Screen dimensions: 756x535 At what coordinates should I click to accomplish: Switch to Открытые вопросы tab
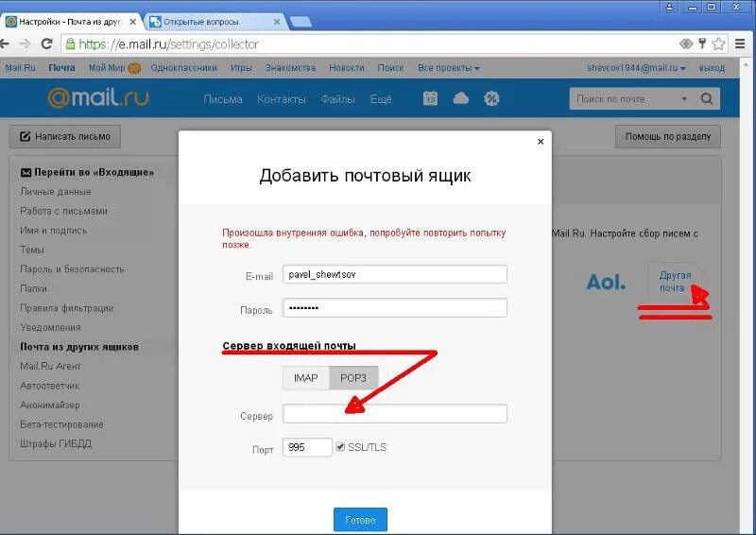click(x=215, y=22)
